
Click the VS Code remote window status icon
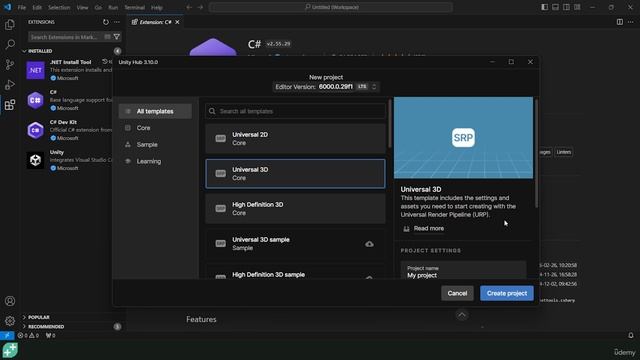coord(7,336)
